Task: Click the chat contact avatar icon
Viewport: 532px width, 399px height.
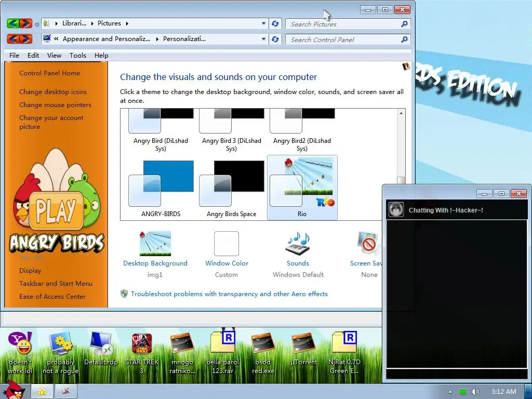Action: point(396,210)
